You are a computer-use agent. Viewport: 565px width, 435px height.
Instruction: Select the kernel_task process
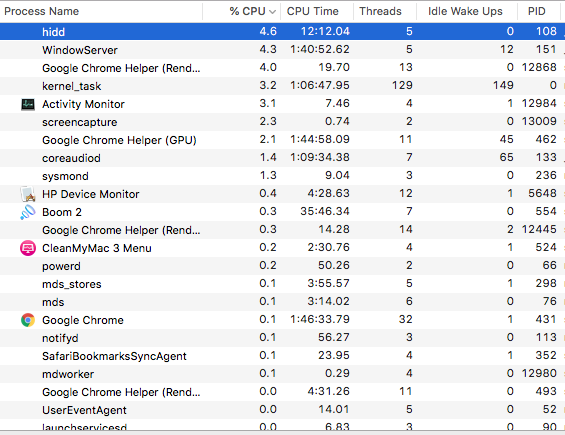(x=71, y=86)
